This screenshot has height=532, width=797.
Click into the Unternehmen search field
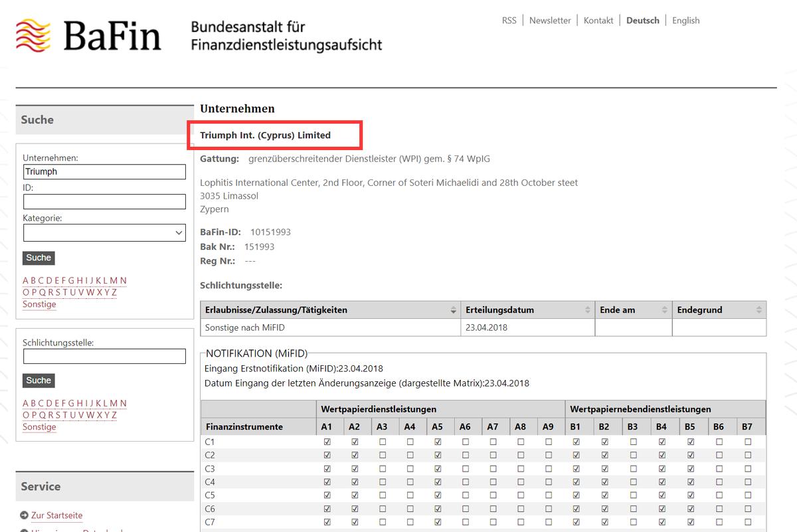pos(104,171)
